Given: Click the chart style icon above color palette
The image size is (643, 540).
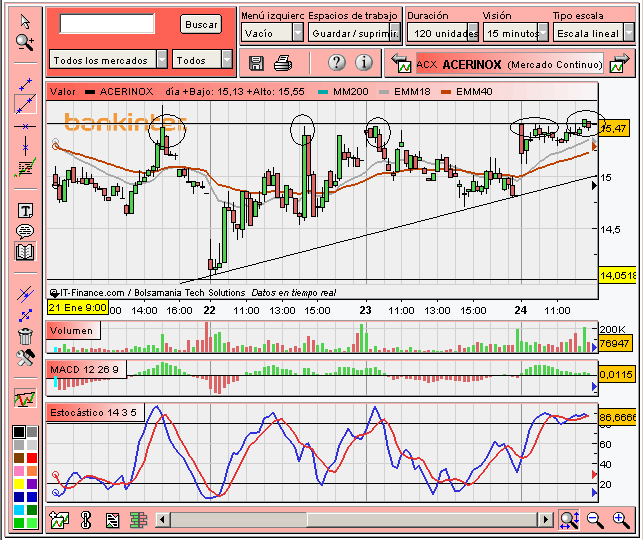Looking at the screenshot, I should tap(25, 398).
